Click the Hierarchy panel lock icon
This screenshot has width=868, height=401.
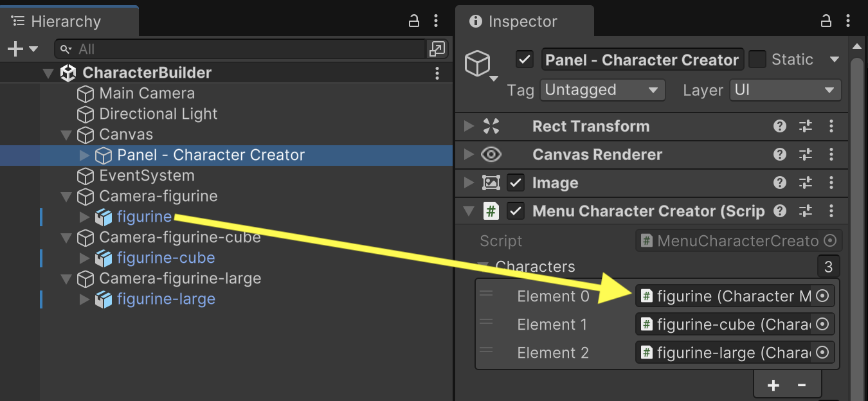[x=414, y=21]
